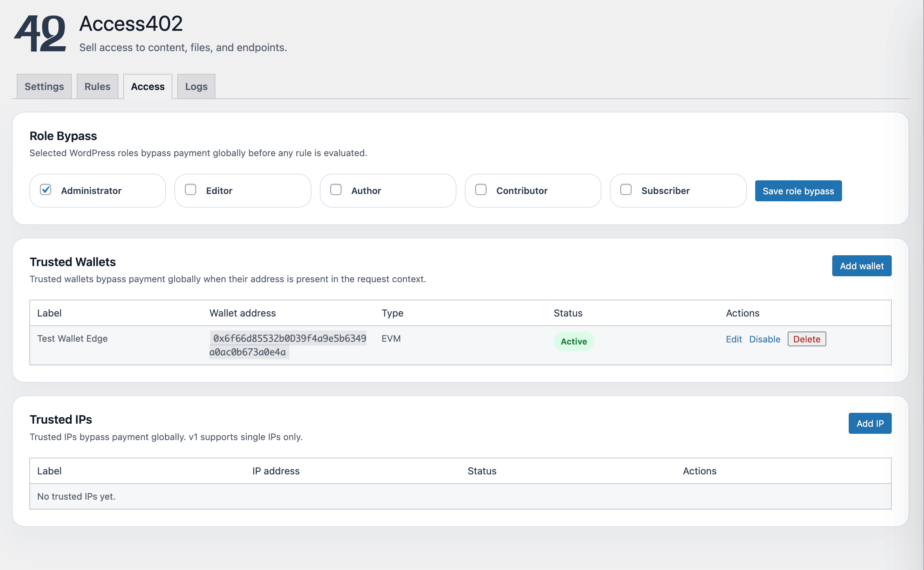Viewport: 924px width, 570px height.
Task: Select the wallet address 0x6f66d85532b0D39f4a9e5b6349a0ac0b673a0e4a
Action: coord(288,345)
